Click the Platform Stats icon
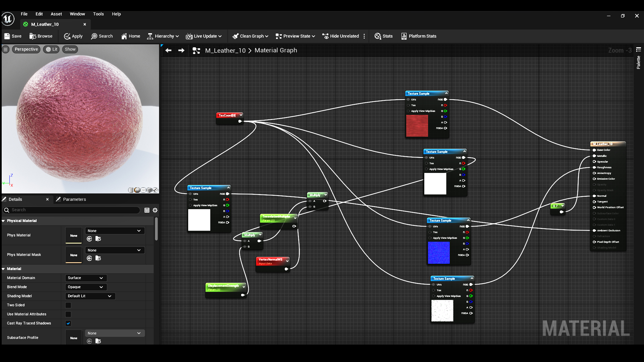 coord(404,36)
